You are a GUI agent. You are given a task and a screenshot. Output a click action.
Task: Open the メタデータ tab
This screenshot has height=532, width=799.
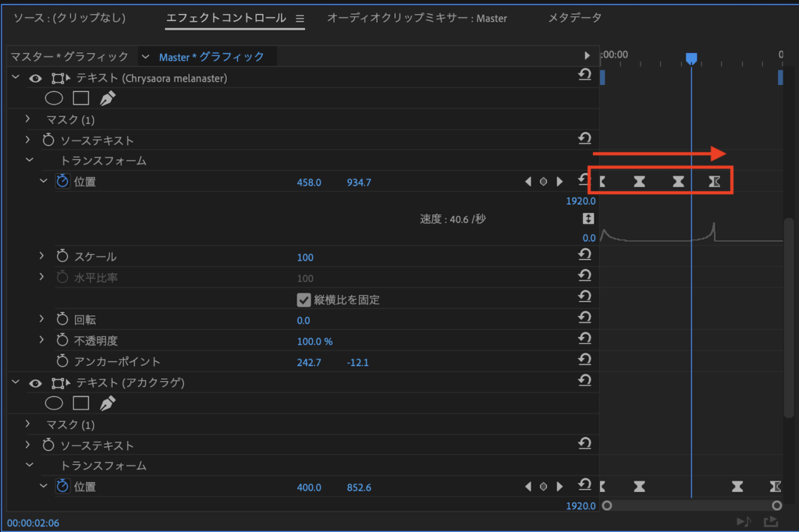(x=575, y=18)
